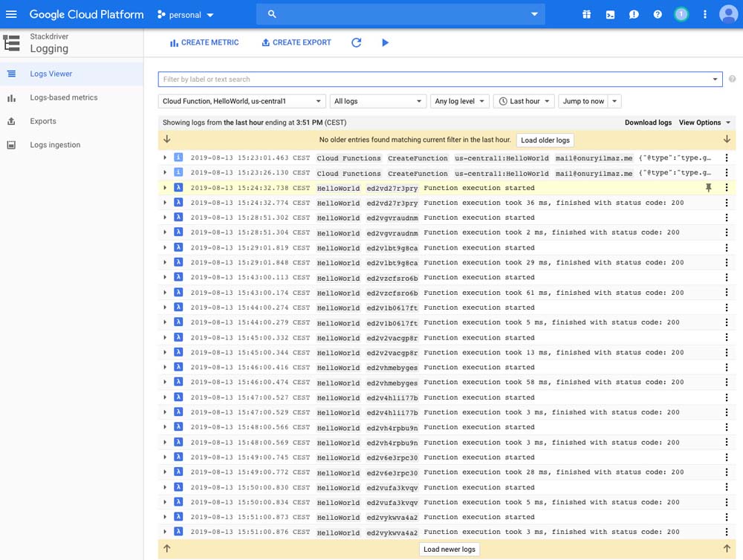Change the Last hour time range
This screenshot has height=560, width=743.
coord(524,101)
